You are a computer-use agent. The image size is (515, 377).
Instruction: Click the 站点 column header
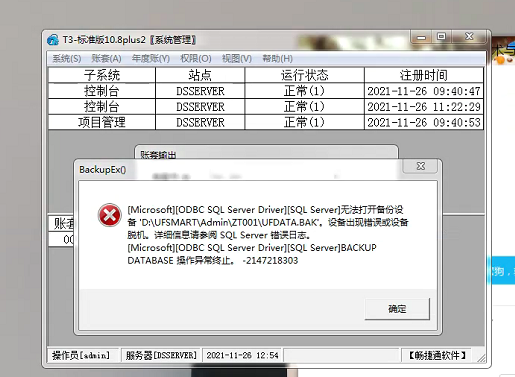point(200,75)
